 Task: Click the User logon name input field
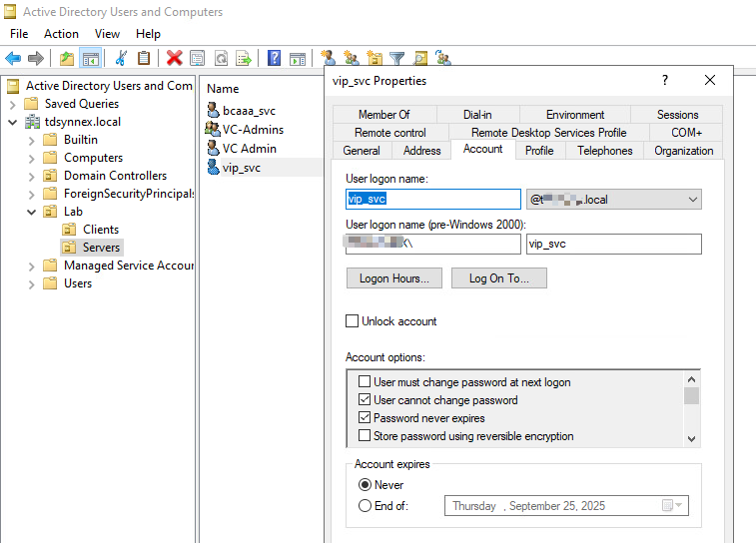pyautogui.click(x=433, y=199)
